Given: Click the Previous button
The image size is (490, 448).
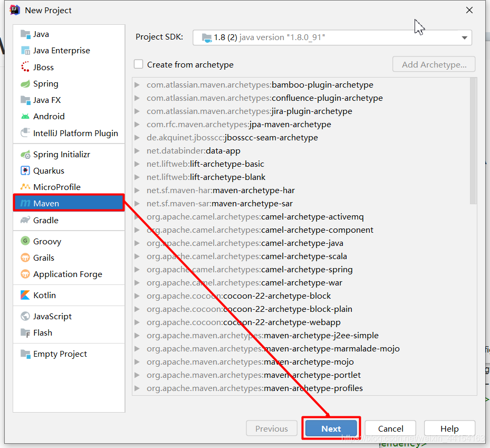Looking at the screenshot, I should click(x=272, y=428).
